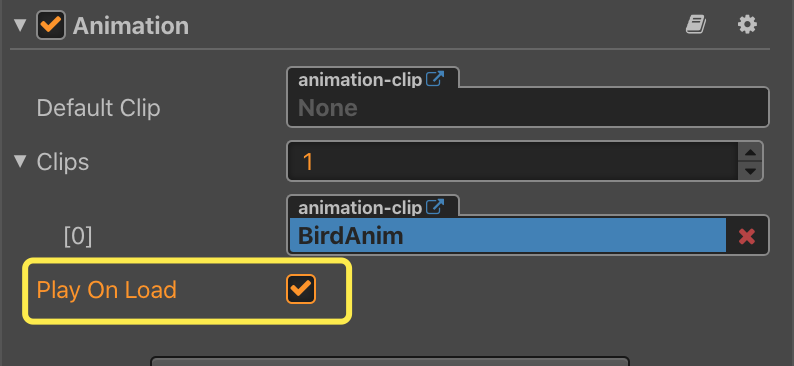
Task: Click the Play On Load label
Action: [106, 290]
